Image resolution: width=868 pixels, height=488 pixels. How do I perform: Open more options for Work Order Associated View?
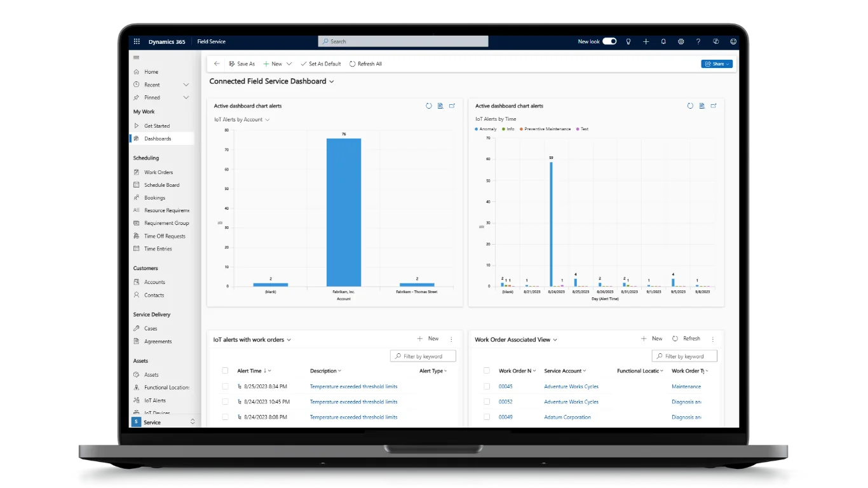tap(713, 339)
